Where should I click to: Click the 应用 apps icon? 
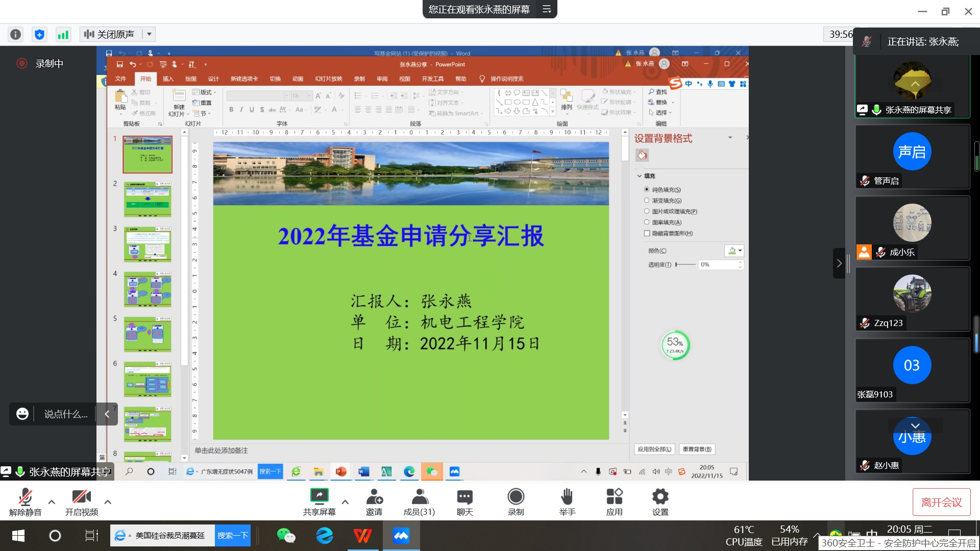pos(614,497)
